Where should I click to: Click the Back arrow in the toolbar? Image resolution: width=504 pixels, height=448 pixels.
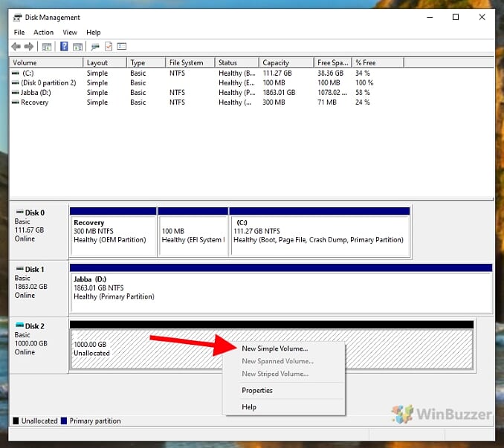16,47
